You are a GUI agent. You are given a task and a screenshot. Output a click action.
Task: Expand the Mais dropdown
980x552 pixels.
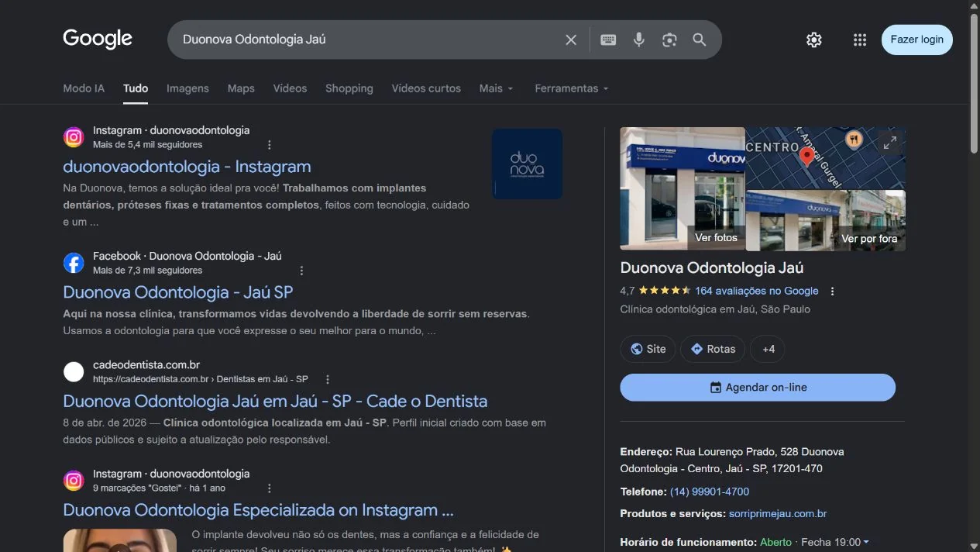pos(497,88)
